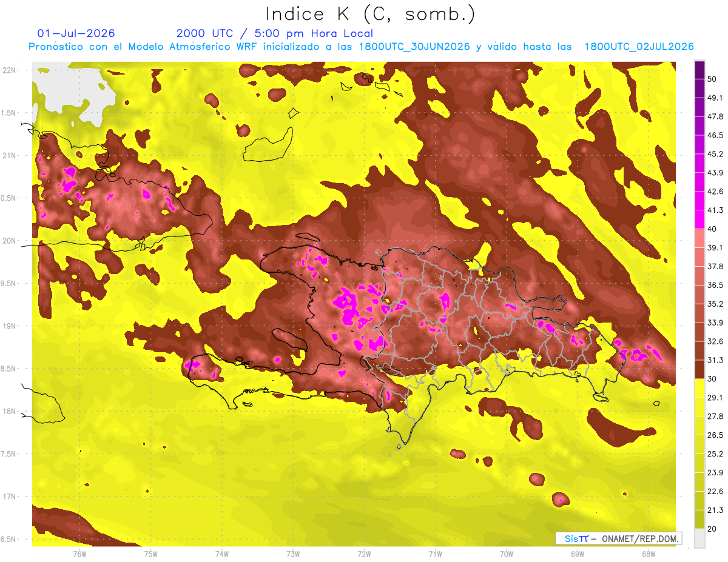Click the legend value 45.2
The width and height of the screenshot is (728, 562).
tap(716, 154)
